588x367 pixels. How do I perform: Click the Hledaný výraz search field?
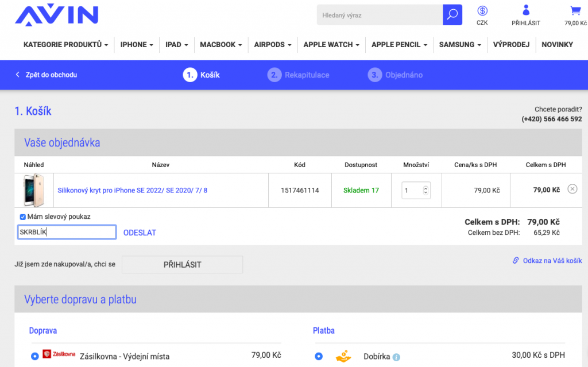click(380, 15)
